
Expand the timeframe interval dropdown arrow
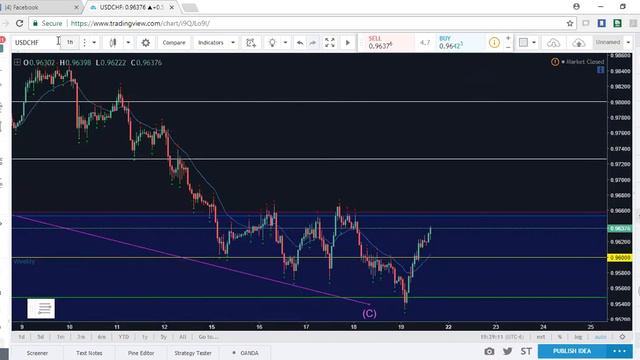pos(94,42)
